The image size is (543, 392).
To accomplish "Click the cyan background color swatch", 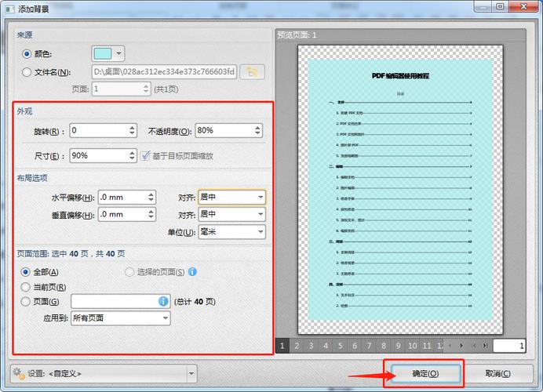I will (103, 53).
